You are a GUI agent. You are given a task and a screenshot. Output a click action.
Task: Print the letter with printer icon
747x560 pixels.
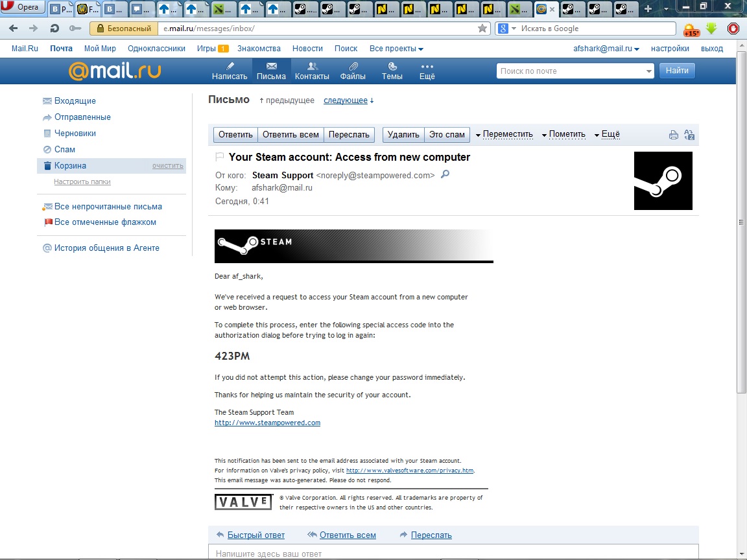[x=673, y=135]
